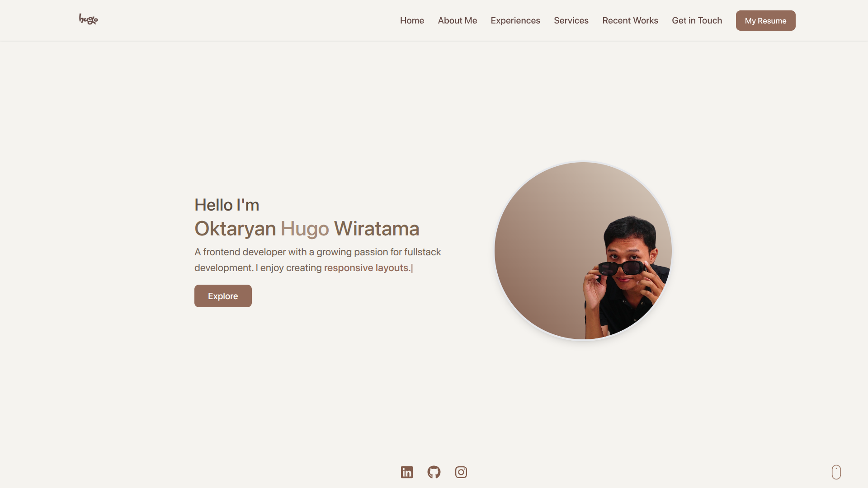Click the name heading Oktaryan Hugo Wiratama
Viewport: 868px width, 488px height.
pyautogui.click(x=307, y=229)
